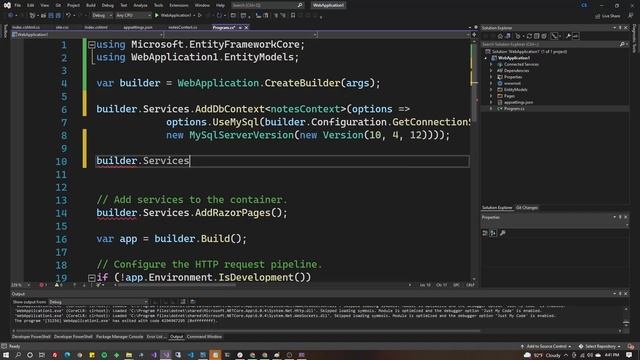Image resolution: width=640 pixels, height=360 pixels.
Task: Expand the Pages folder
Action: (491, 96)
